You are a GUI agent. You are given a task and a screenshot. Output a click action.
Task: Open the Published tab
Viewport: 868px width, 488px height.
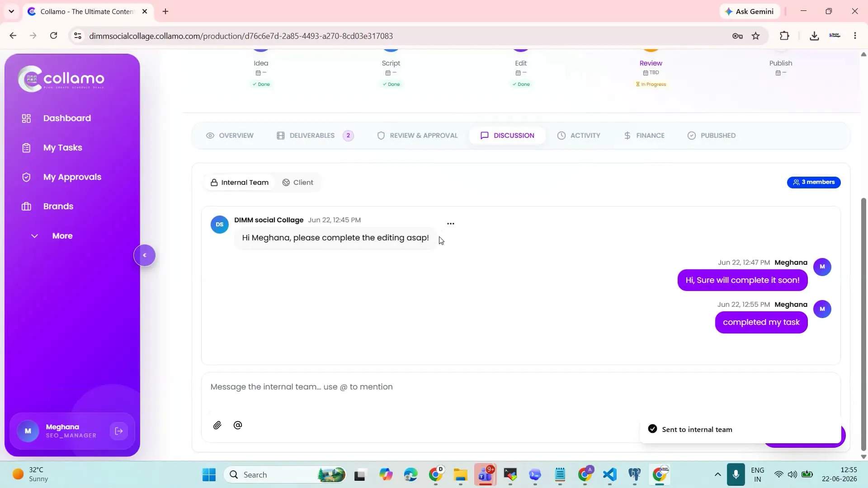point(712,136)
